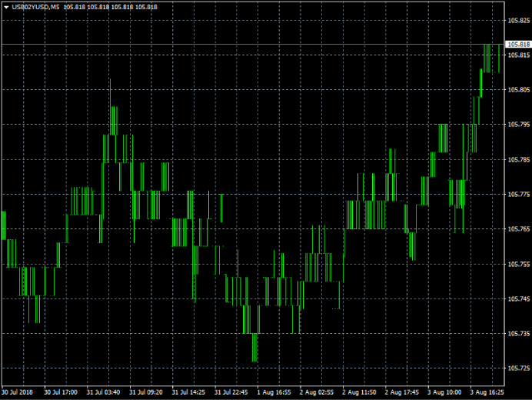
Task: Select the 30 Jul 17:00 time label
Action: pyautogui.click(x=61, y=392)
